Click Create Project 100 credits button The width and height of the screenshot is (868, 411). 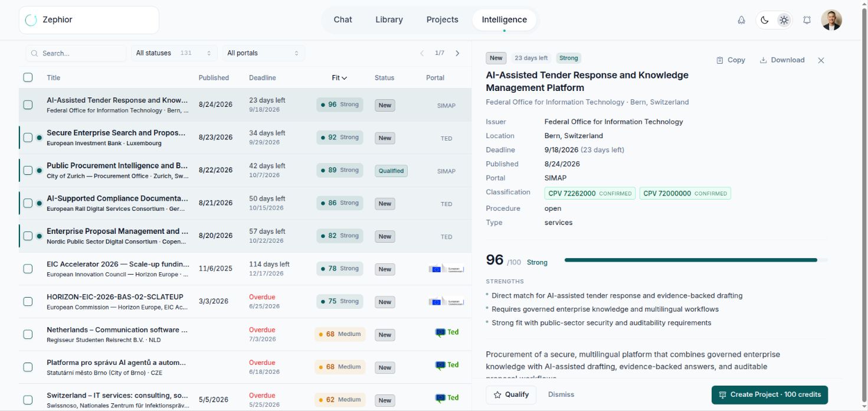click(769, 394)
